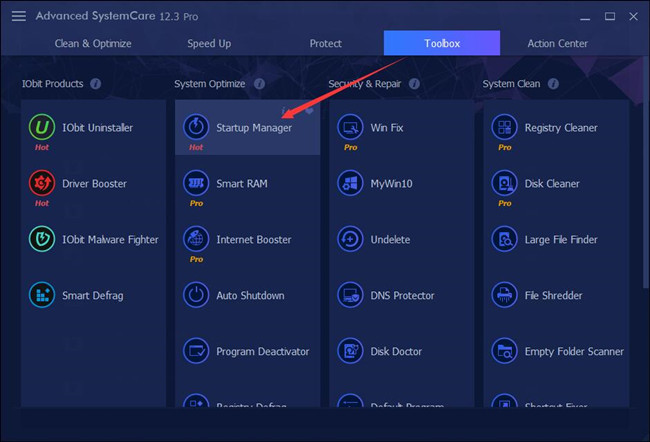Show info for System Optimize section

(x=260, y=84)
